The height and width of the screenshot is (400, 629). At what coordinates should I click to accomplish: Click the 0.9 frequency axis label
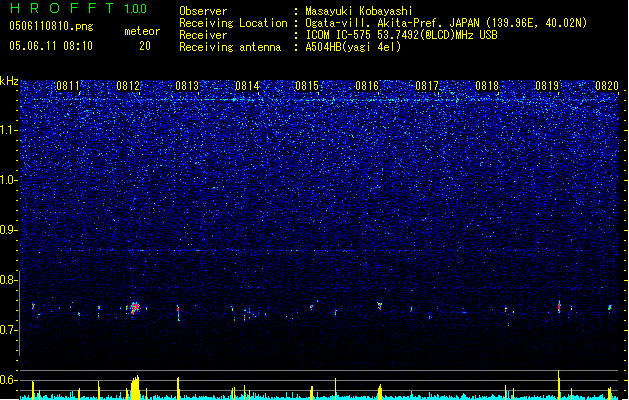8,230
